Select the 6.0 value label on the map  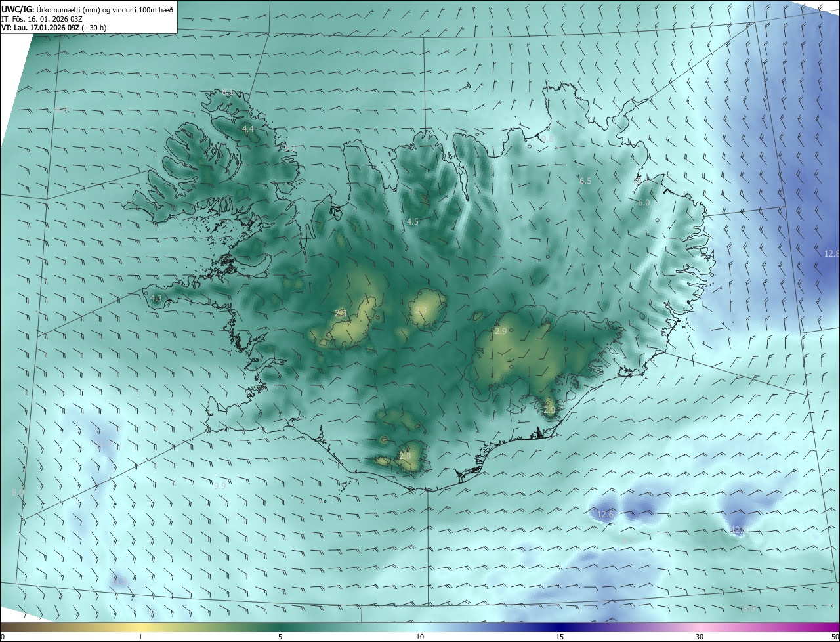point(644,203)
